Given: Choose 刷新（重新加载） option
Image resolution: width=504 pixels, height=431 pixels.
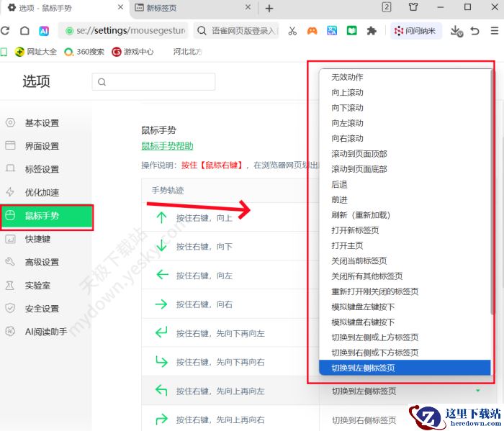Looking at the screenshot, I should coord(405,215).
